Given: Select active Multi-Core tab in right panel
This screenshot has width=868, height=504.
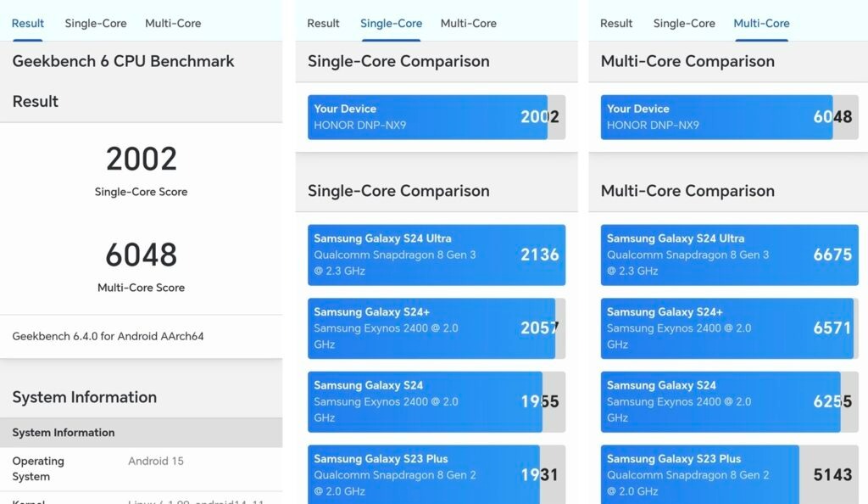Looking at the screenshot, I should pos(762,23).
